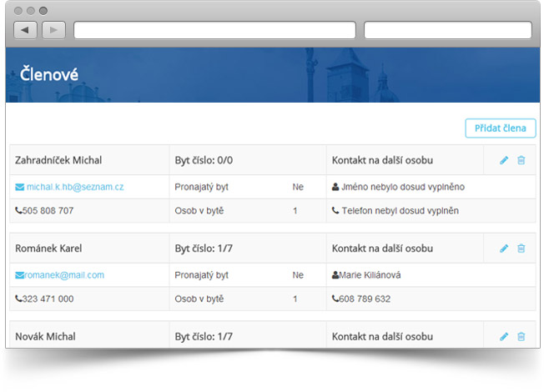This screenshot has height=392, width=544.
Task: Click the browser forward arrow button
Action: (53, 30)
